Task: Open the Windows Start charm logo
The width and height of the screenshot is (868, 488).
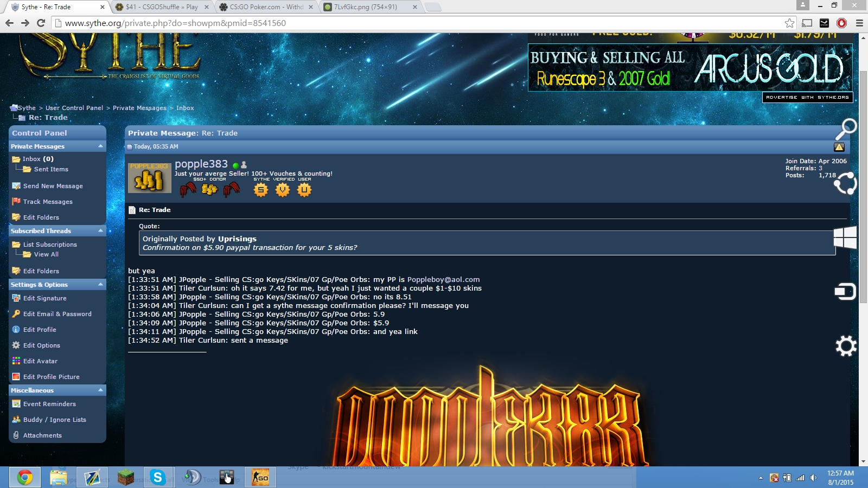Action: tap(845, 237)
